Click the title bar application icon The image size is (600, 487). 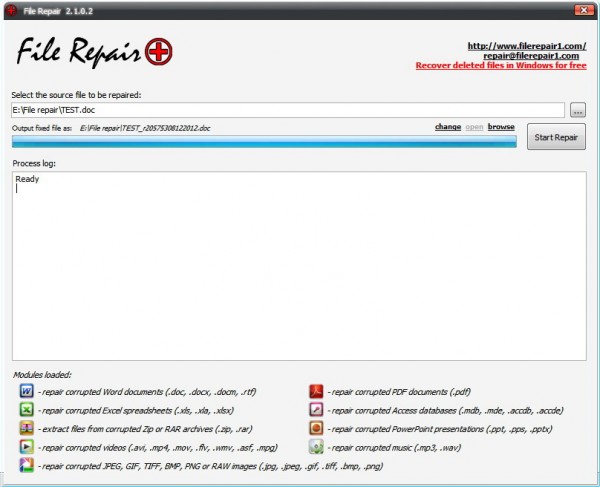click(11, 10)
